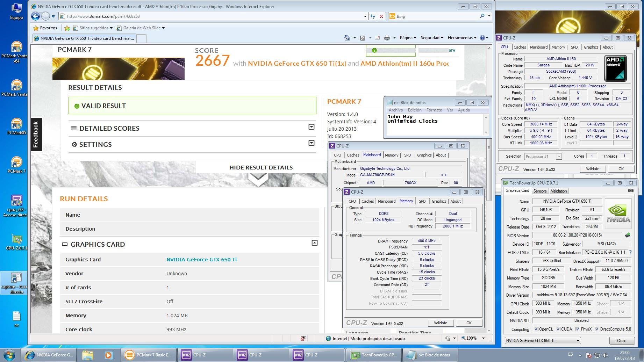644x362 pixels.
Task: Open IE home page icon
Action: coord(347,38)
